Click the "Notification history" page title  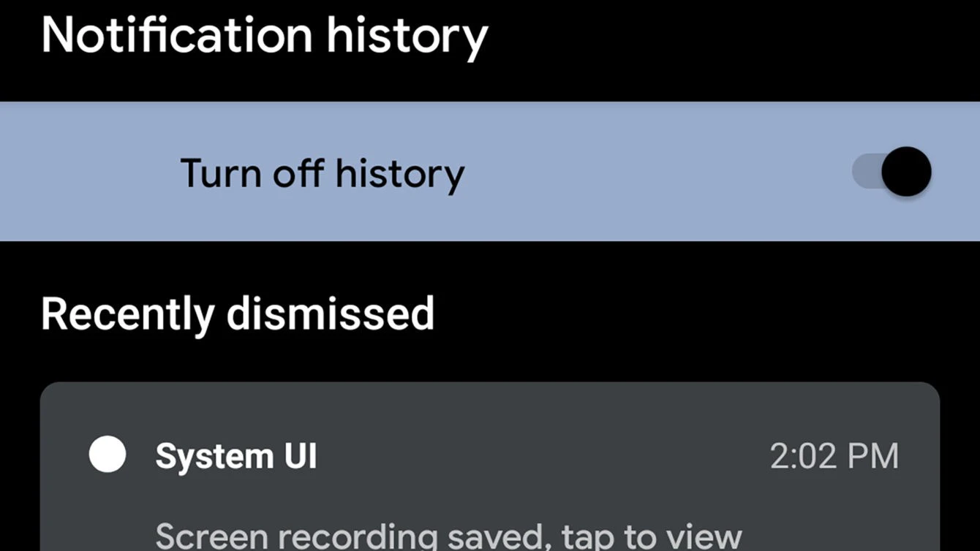(x=264, y=35)
